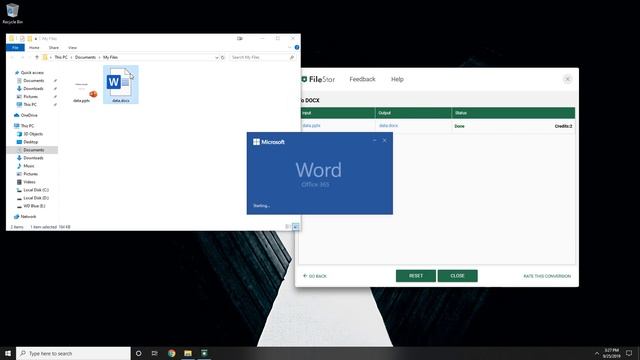Image resolution: width=640 pixels, height=360 pixels.
Task: Close the Word starting splash screen
Action: 384,140
